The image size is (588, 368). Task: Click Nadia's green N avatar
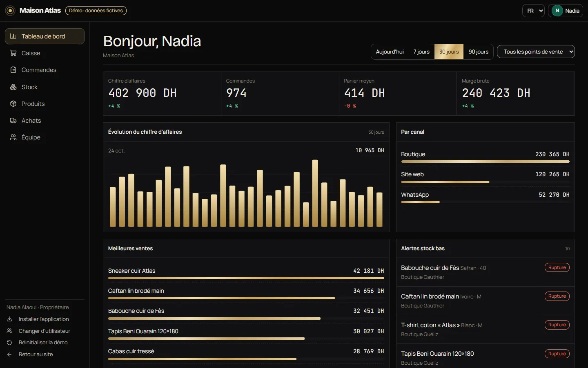[557, 11]
